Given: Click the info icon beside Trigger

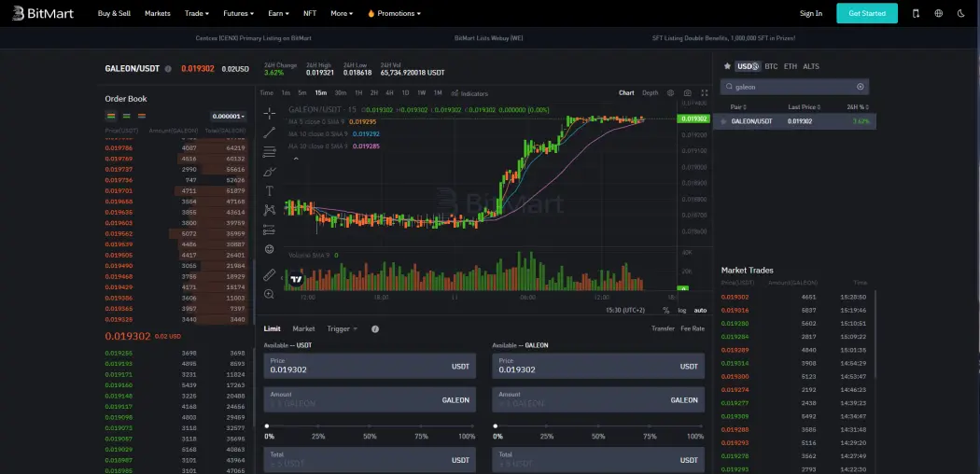Looking at the screenshot, I should pos(375,328).
